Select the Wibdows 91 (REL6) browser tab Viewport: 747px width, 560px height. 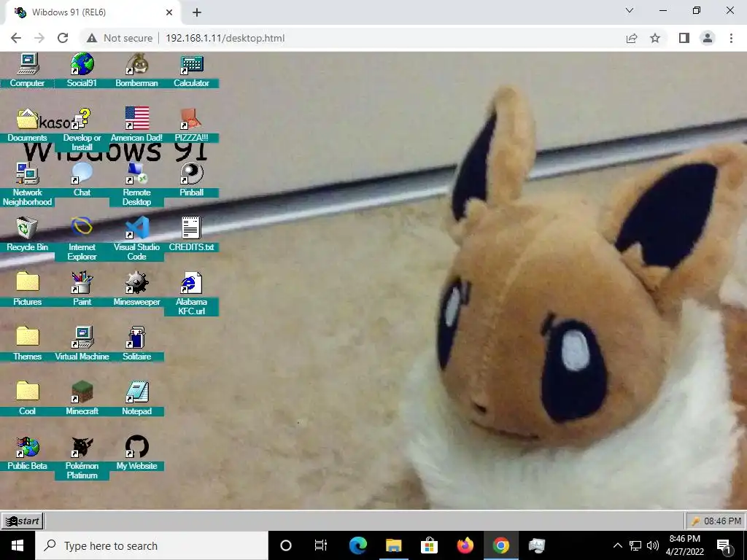pyautogui.click(x=93, y=12)
